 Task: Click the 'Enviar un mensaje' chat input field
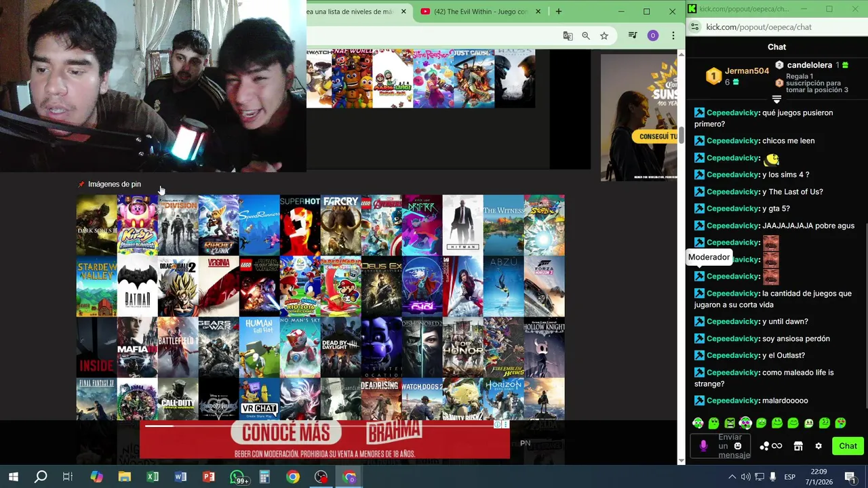pos(721,446)
